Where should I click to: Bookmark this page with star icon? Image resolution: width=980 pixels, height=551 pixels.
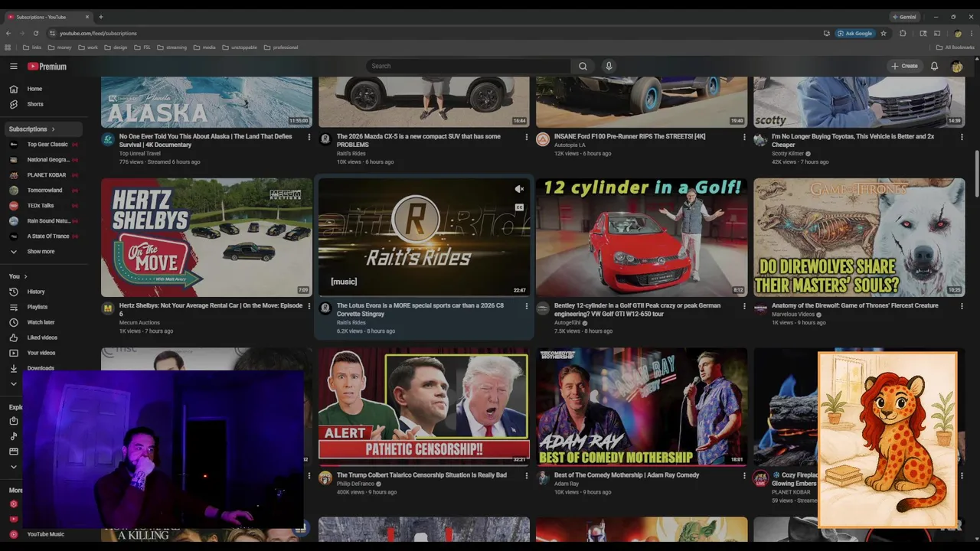coord(884,33)
